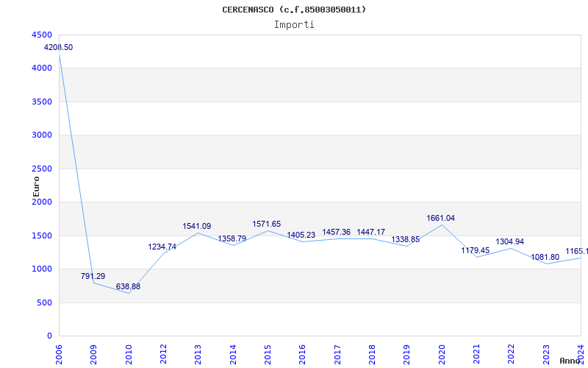
Task: Click the 1338.85 data label
Action: point(406,240)
